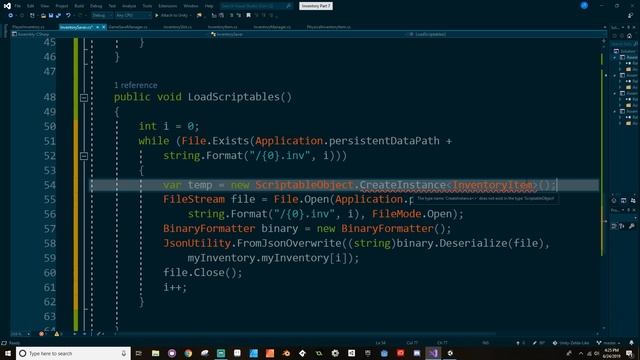
Task: Pin the InventorySaver.cs tab
Action: [98, 27]
